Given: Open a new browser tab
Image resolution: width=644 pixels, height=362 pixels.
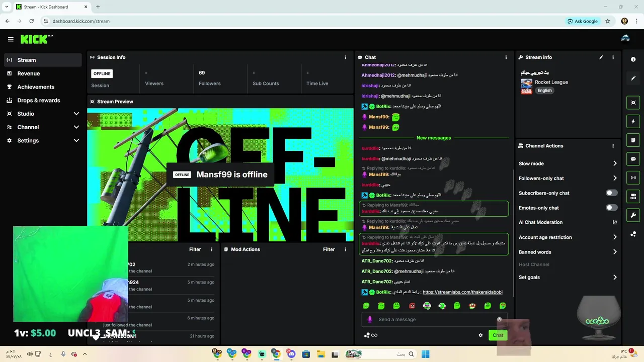Looking at the screenshot, I should (98, 7).
